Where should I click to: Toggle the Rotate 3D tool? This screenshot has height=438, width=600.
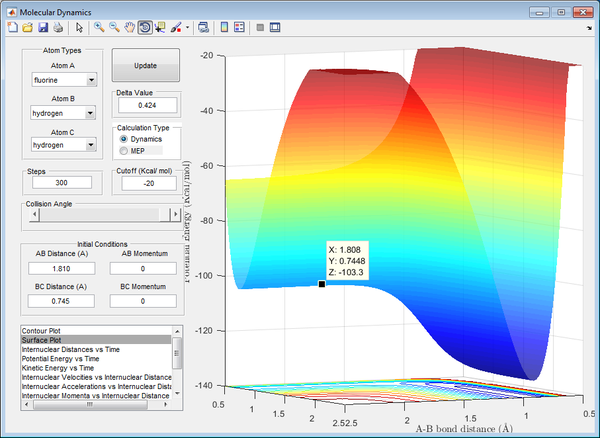(x=144, y=27)
